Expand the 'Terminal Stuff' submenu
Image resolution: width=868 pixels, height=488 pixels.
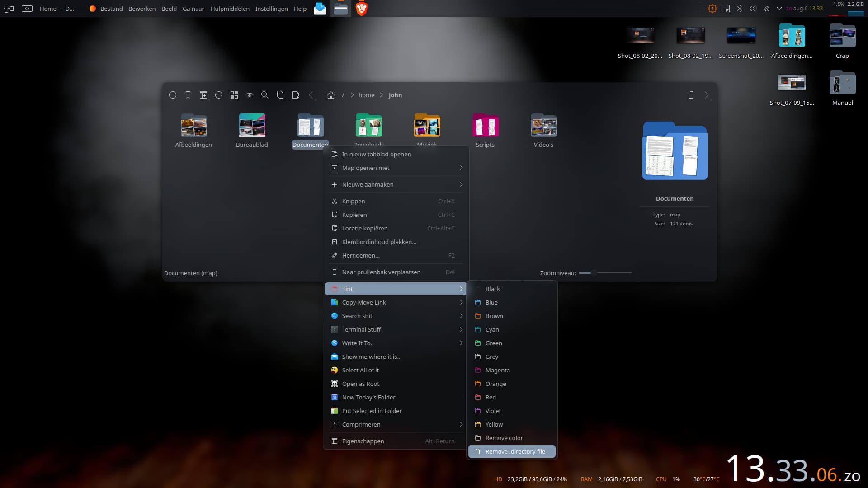point(396,329)
